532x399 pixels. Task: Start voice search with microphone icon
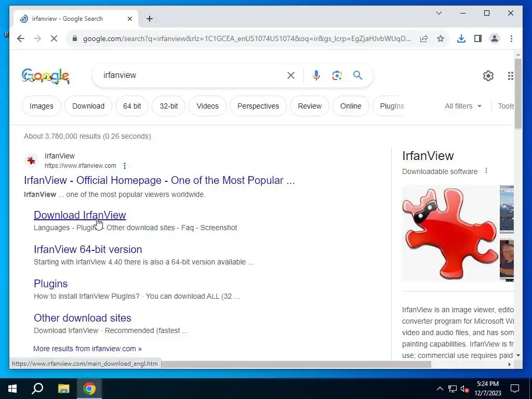point(316,75)
